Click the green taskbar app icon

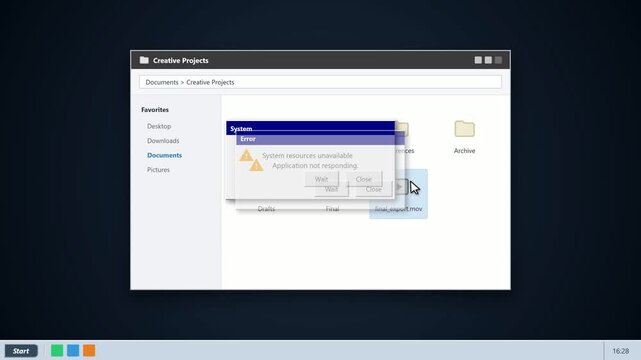(57, 351)
